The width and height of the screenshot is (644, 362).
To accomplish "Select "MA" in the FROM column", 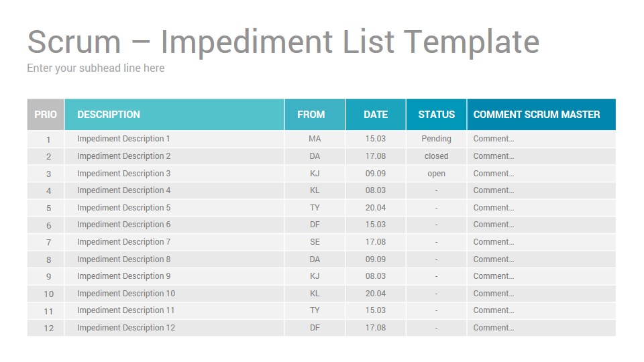I will pyautogui.click(x=315, y=139).
